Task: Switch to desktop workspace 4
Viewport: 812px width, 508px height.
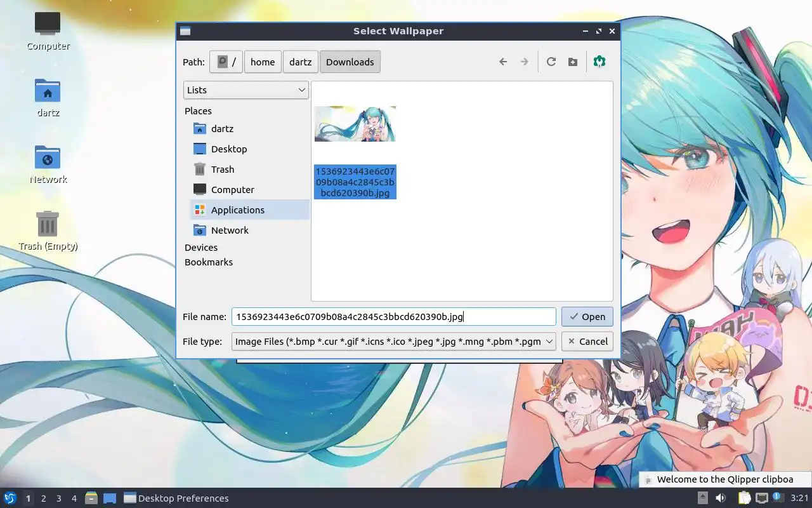Action: (74, 498)
